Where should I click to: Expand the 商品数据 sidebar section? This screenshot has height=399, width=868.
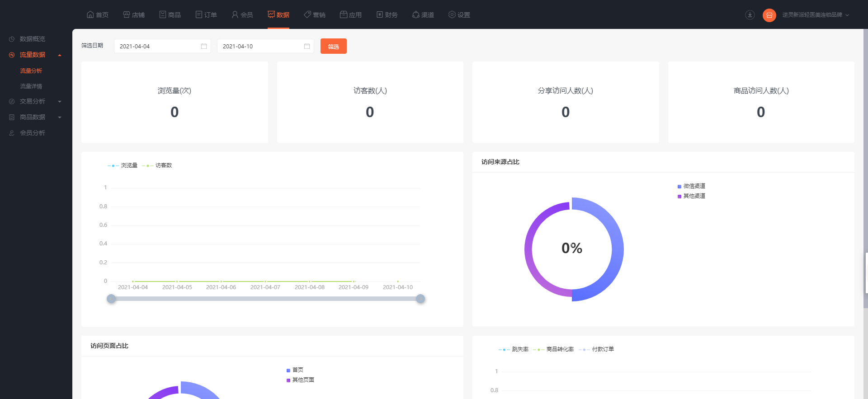[36, 117]
